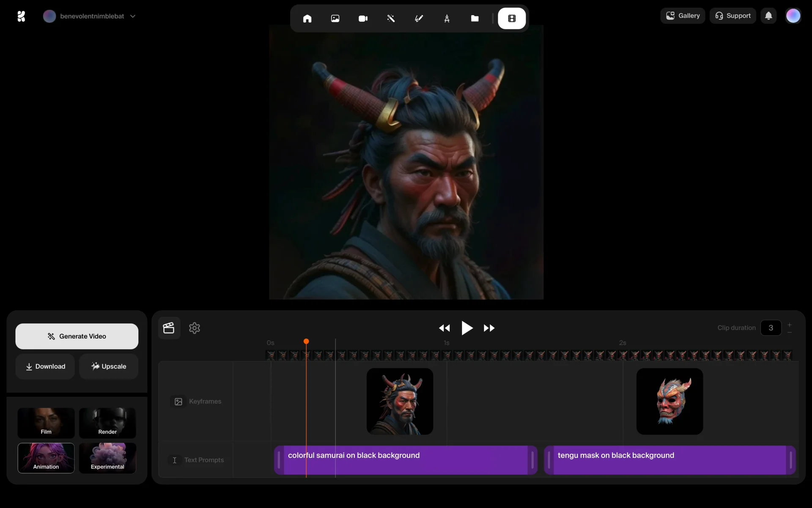Open the video camera tool icon
Screen dimensions: 812x508
click(363, 19)
